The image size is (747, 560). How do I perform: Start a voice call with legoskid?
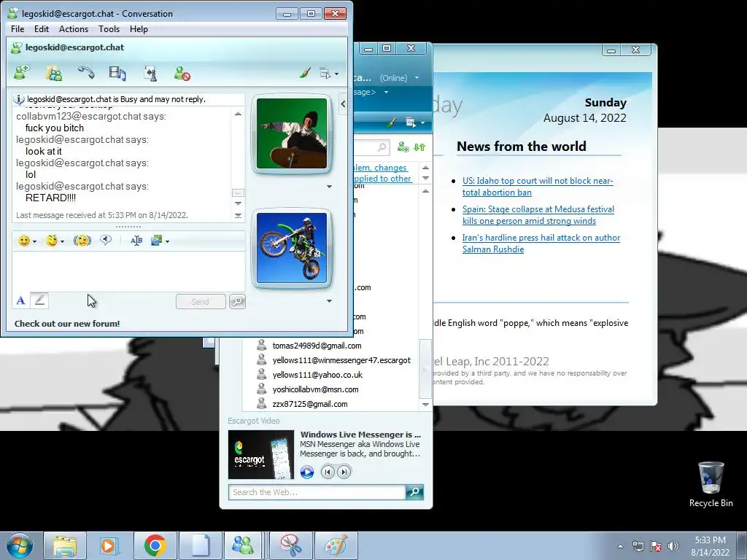click(86, 73)
